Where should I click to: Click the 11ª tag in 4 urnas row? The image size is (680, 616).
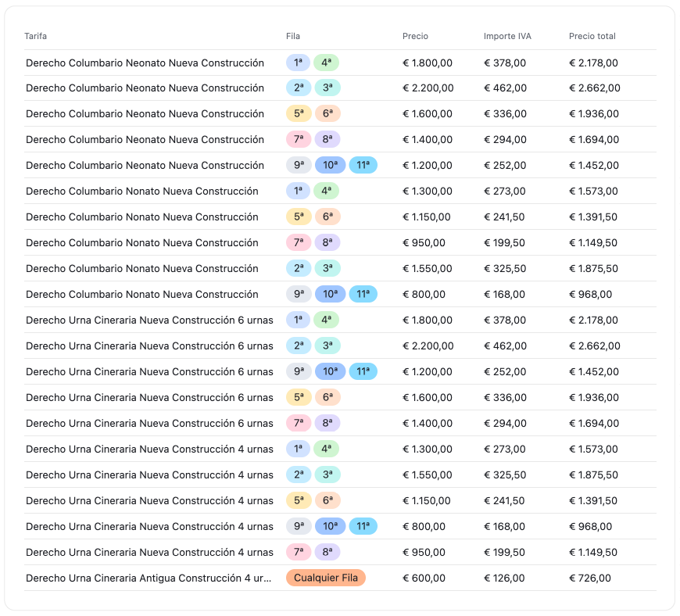coord(363,526)
